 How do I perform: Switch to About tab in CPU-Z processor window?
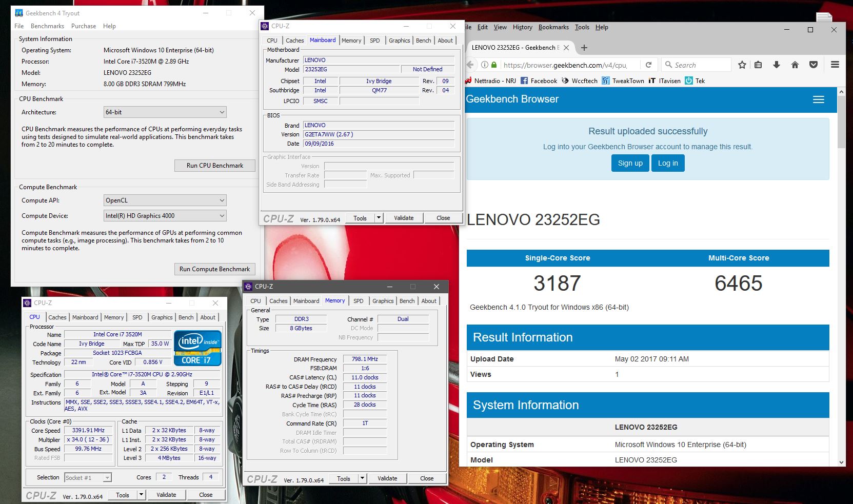point(208,317)
